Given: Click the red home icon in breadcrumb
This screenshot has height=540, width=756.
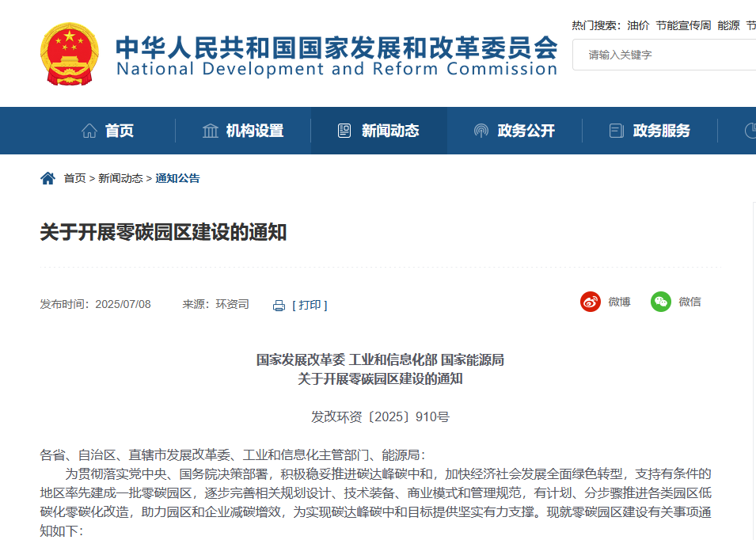Looking at the screenshot, I should click(47, 178).
